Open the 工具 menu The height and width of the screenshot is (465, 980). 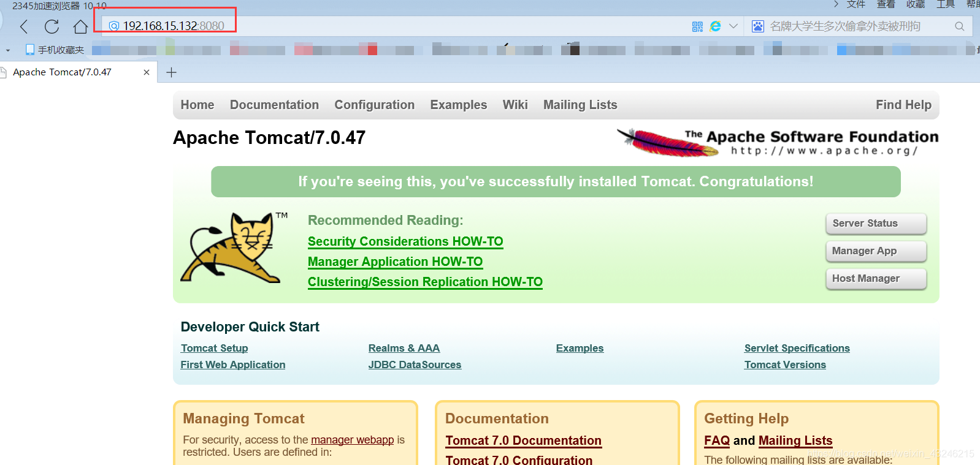coord(946,5)
